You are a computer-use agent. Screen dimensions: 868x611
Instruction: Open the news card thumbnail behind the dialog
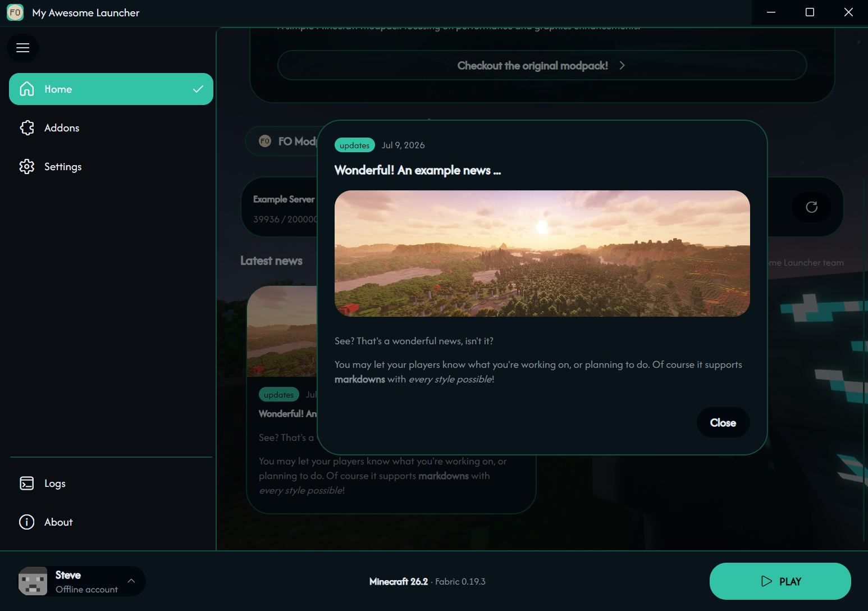(x=282, y=331)
